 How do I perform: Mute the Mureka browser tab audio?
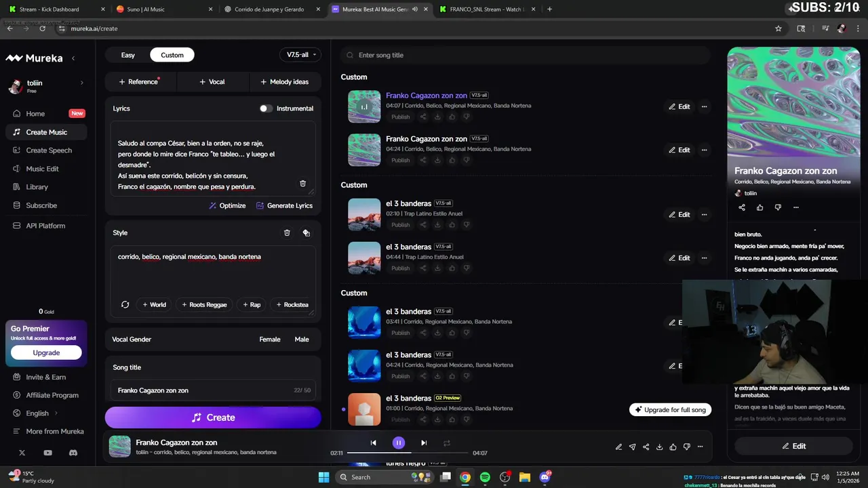tap(414, 9)
